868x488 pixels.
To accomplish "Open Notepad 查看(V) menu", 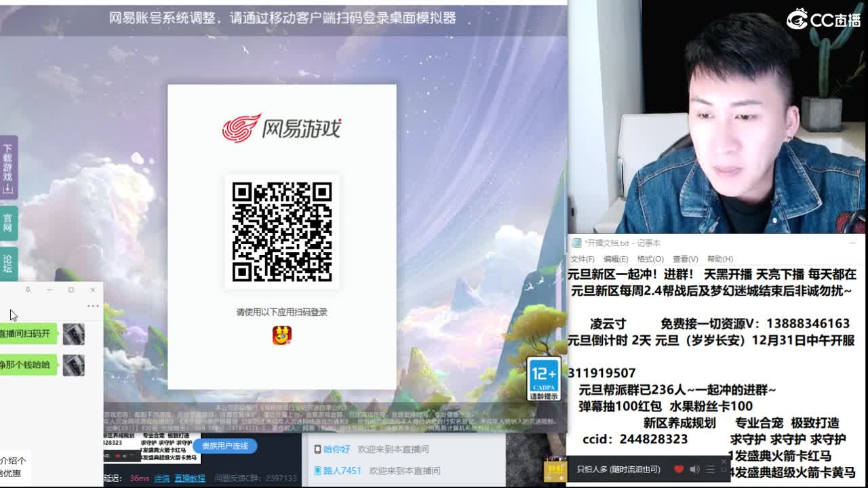I will [685, 259].
